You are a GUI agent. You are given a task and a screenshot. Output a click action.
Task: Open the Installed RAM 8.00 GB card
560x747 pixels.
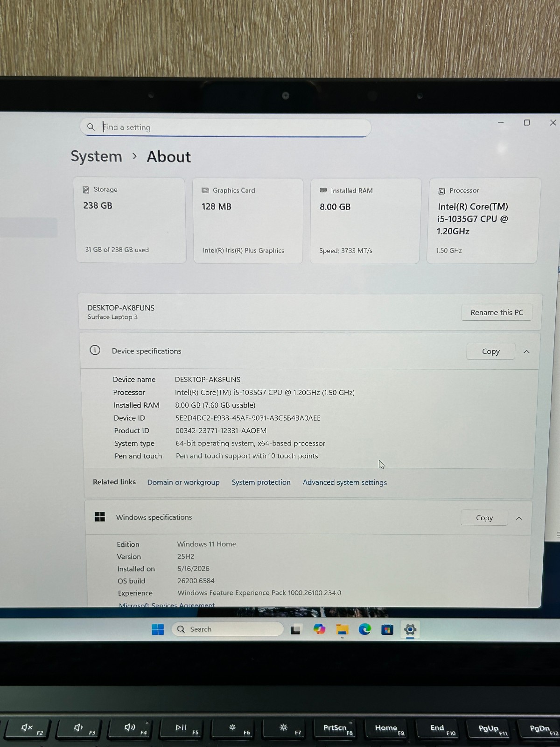[365, 220]
